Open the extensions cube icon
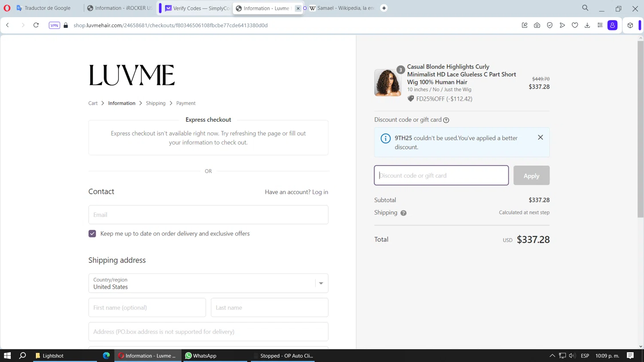 [630, 25]
